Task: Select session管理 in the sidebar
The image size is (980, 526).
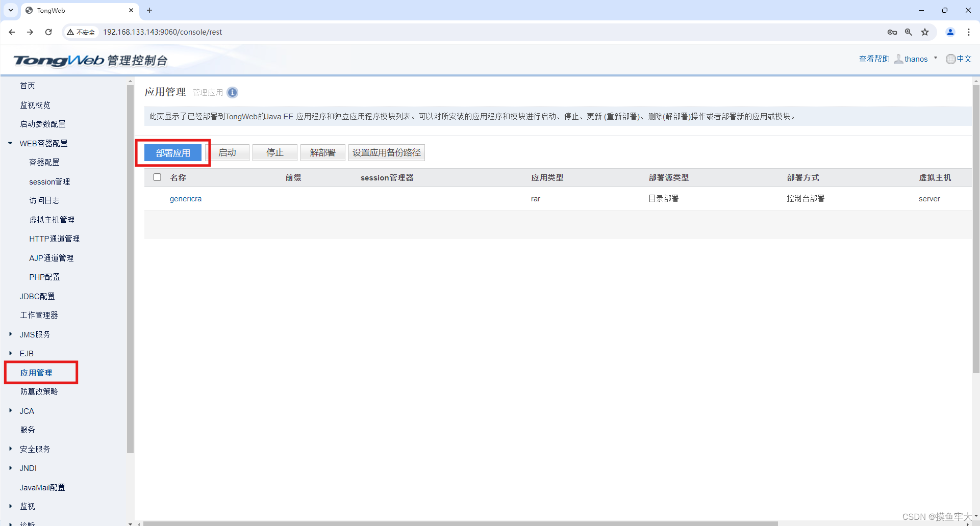Action: tap(49, 181)
